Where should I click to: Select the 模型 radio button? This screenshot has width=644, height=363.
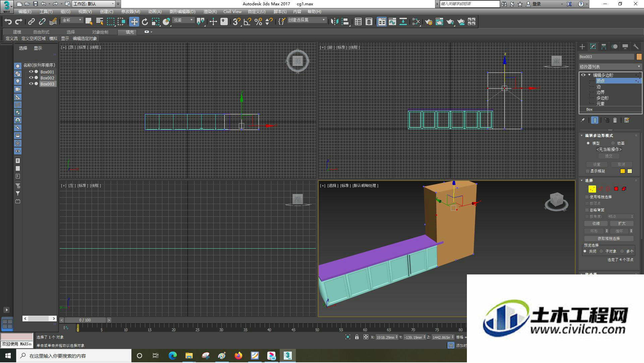pyautogui.click(x=588, y=143)
